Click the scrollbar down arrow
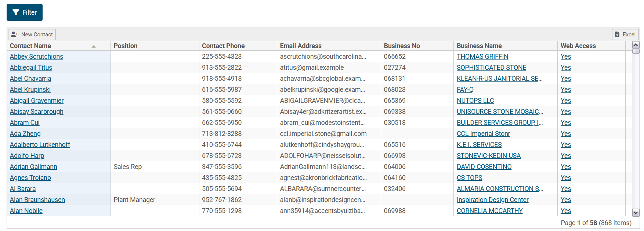 (x=636, y=213)
